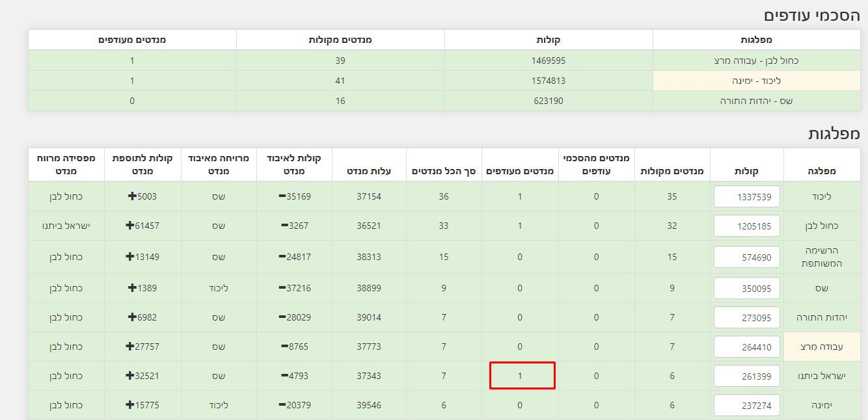The image size is (868, 420).
Task: Click the הרשימה המשותפת party name cell
Action: coord(822,257)
